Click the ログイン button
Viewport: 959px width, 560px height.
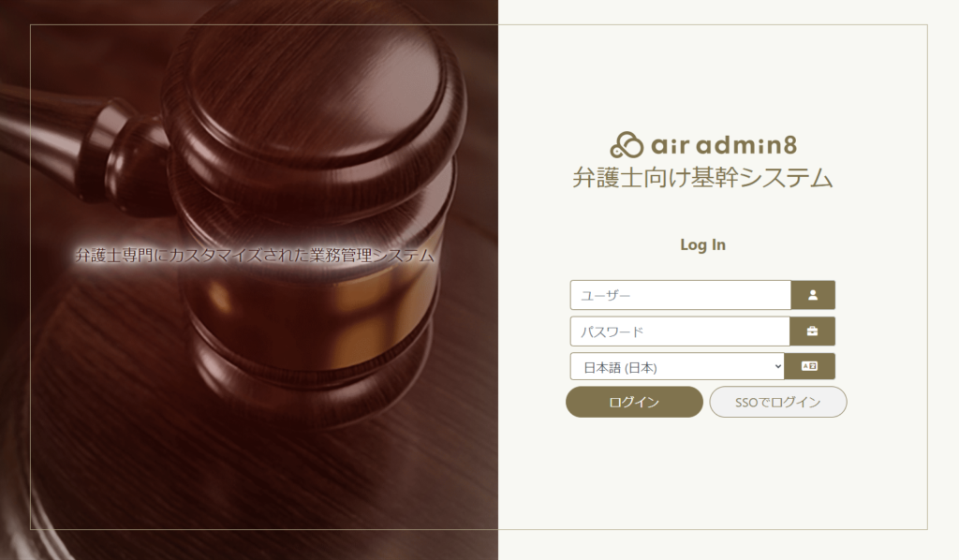tap(634, 402)
